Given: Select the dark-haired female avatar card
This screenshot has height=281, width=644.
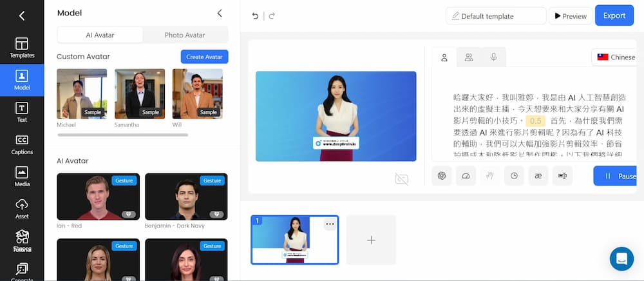Looking at the screenshot, I should (187, 260).
